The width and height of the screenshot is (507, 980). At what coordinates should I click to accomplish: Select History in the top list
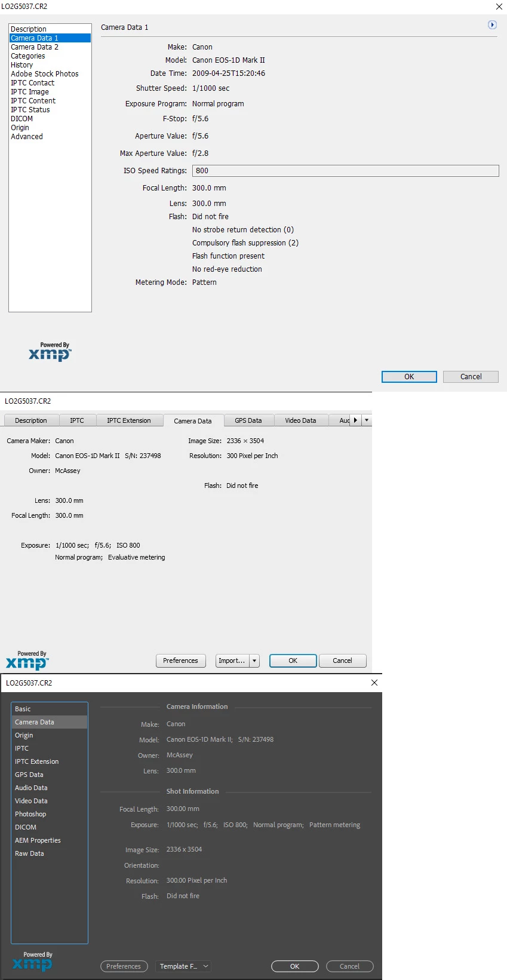tap(50, 64)
